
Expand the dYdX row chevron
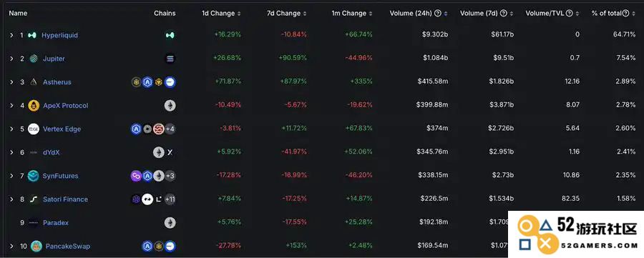pyautogui.click(x=12, y=152)
